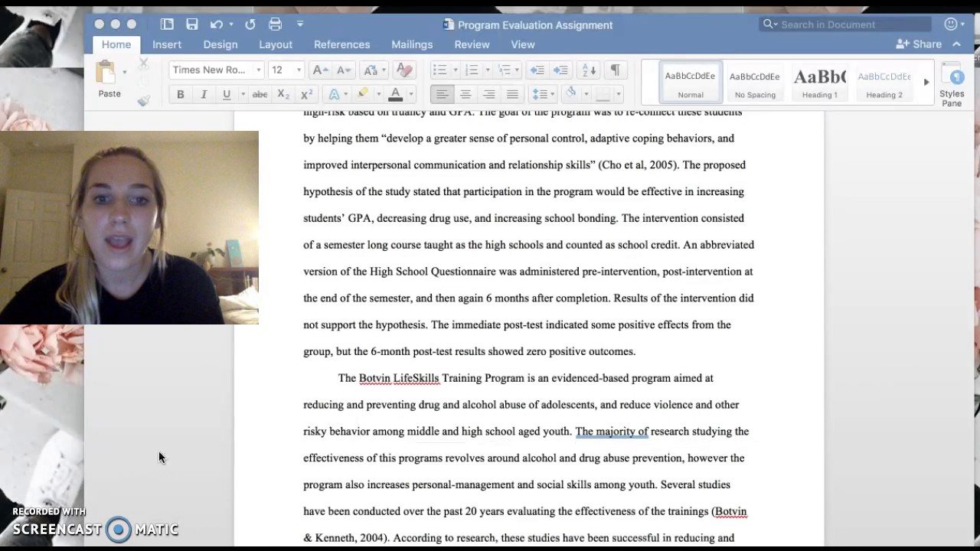The width and height of the screenshot is (980, 551).
Task: Expand the Styles gallery arrow
Action: [926, 82]
